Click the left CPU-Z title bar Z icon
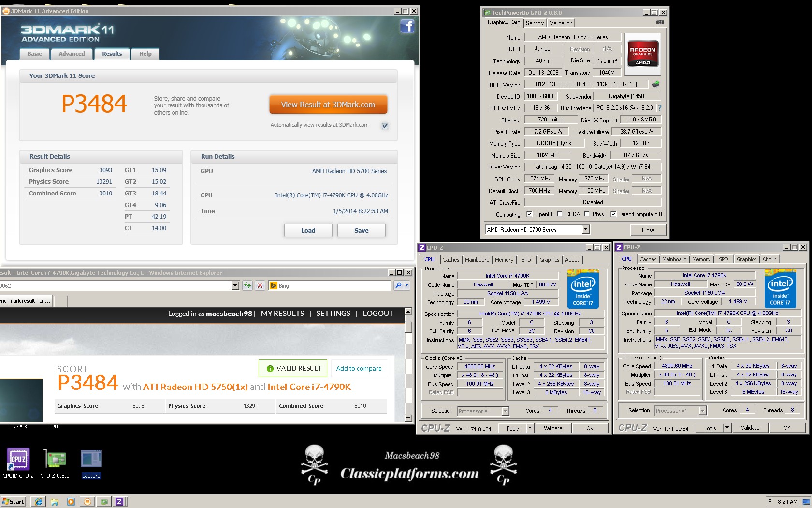The width and height of the screenshot is (812, 508). click(422, 248)
